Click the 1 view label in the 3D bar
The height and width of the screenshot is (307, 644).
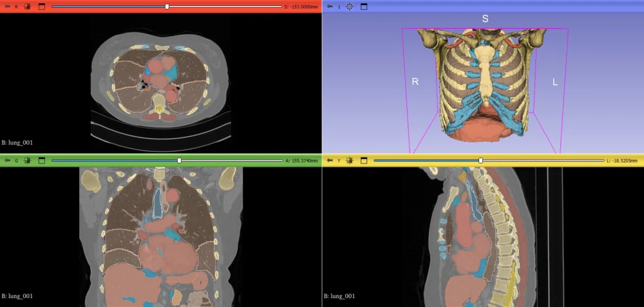pos(339,6)
